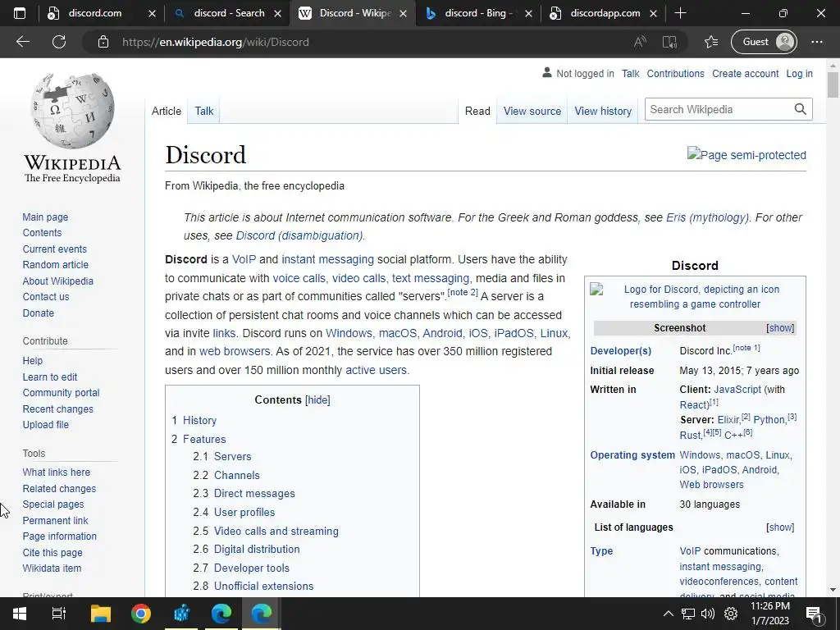Screen dimensions: 840x630
Task: Jump to 2.3 Direct messages section
Action: [254, 493]
